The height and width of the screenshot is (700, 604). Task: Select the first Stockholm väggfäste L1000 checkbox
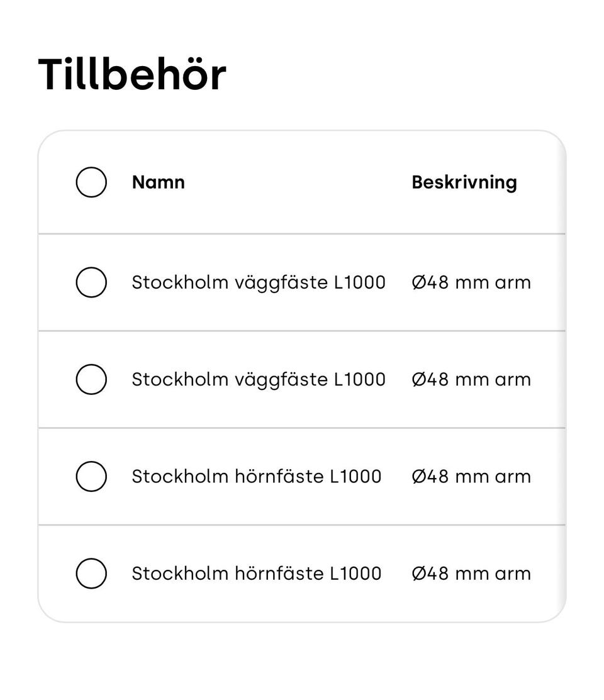(91, 282)
